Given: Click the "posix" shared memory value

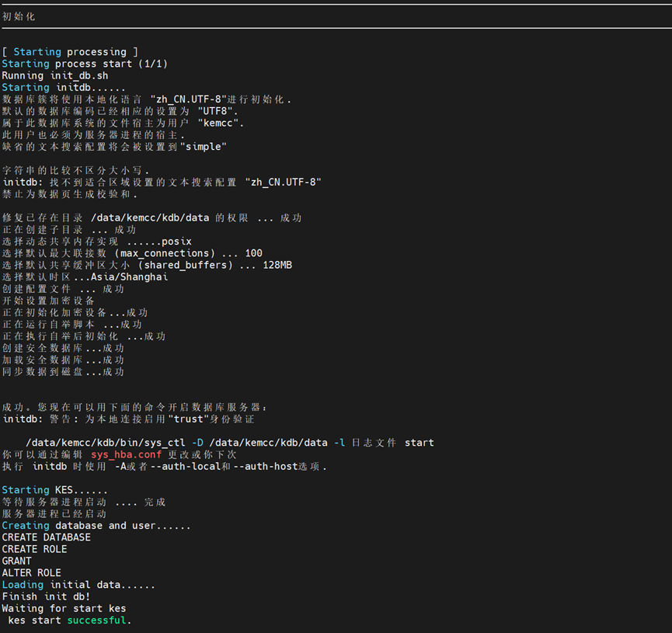Looking at the screenshot, I should pyautogui.click(x=176, y=242).
